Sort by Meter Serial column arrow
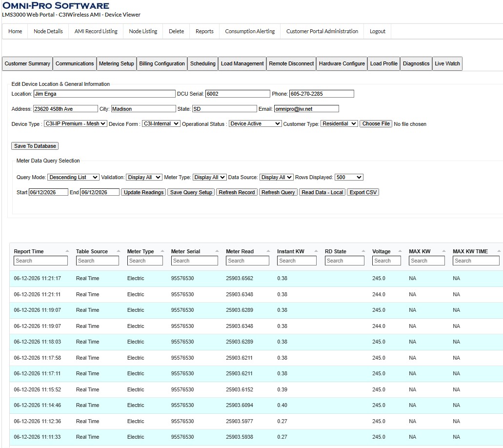This screenshot has width=503, height=448. pos(217,251)
